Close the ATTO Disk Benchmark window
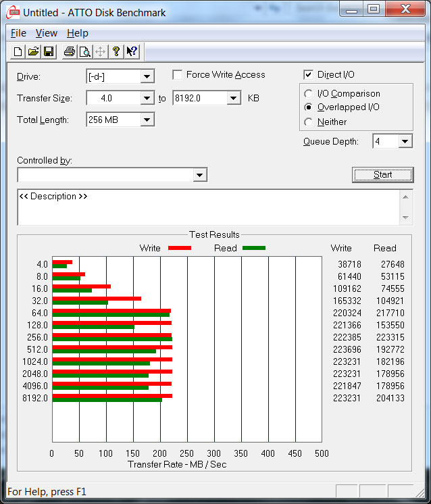431x504 pixels. tap(405, 9)
